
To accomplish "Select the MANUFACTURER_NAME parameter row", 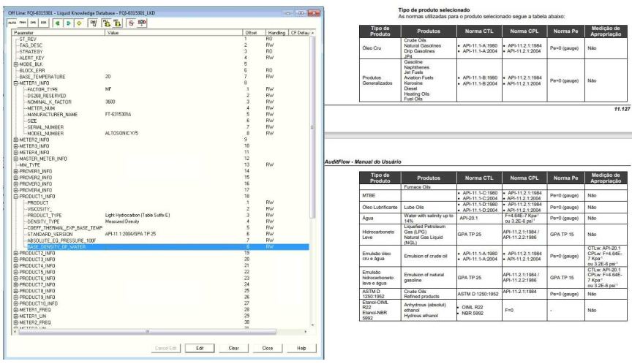I will click(x=161, y=115).
